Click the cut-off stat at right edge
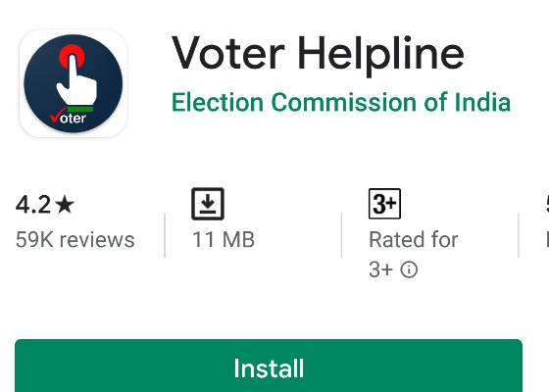 (x=547, y=222)
